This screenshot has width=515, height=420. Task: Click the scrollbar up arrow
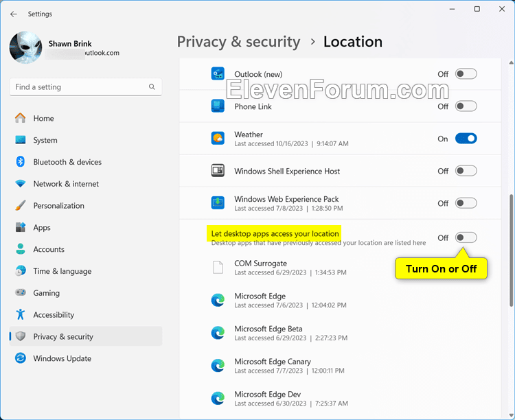(x=511, y=62)
